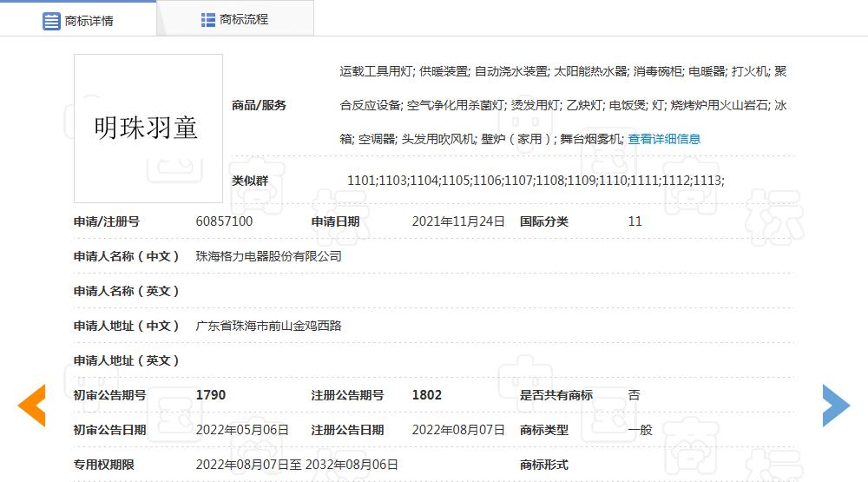Click goods line starting 运载工具用灯
Screen dimensions: 868x482
click(563, 71)
